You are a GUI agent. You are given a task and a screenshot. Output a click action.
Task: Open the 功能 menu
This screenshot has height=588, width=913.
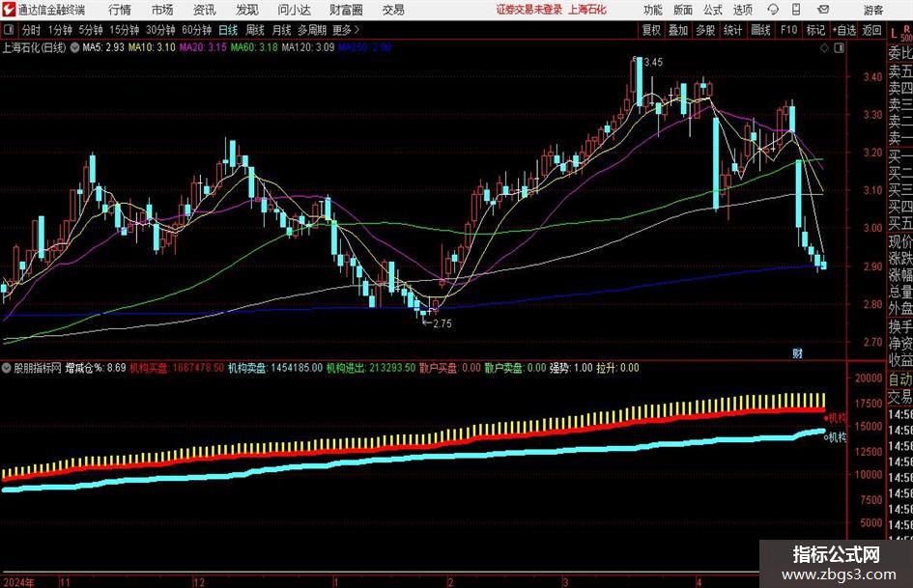[653, 10]
